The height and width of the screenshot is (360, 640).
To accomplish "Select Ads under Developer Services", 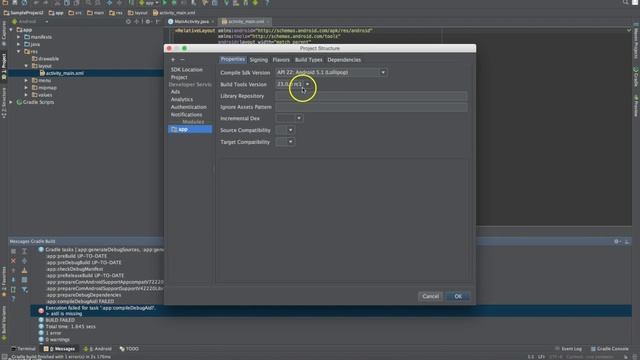I will (x=176, y=92).
